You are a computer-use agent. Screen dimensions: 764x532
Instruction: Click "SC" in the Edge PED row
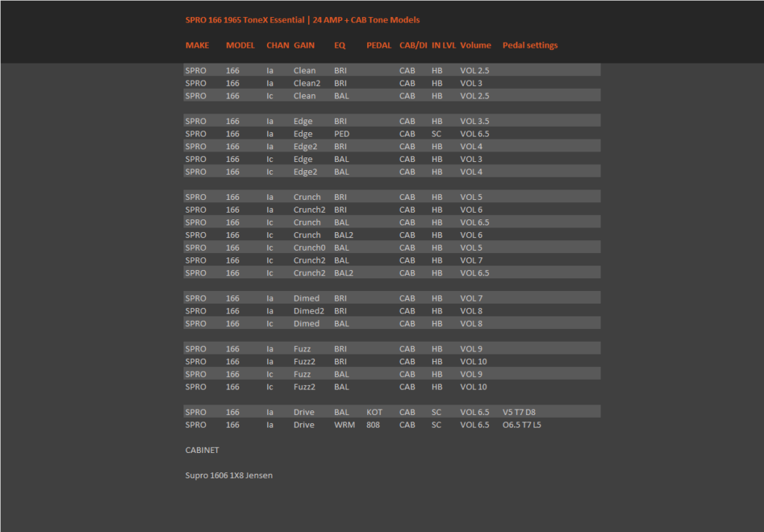tap(436, 134)
